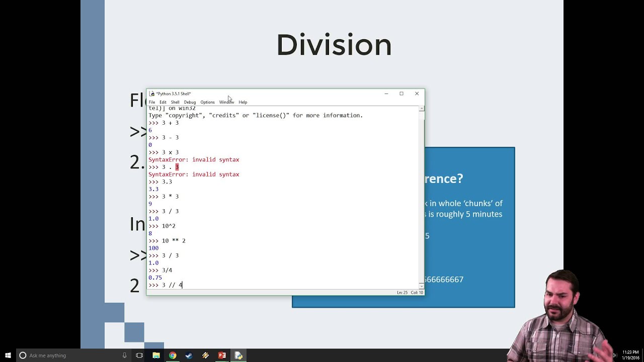644x362 pixels.
Task: Open the File menu in Python Shell
Action: tap(152, 102)
